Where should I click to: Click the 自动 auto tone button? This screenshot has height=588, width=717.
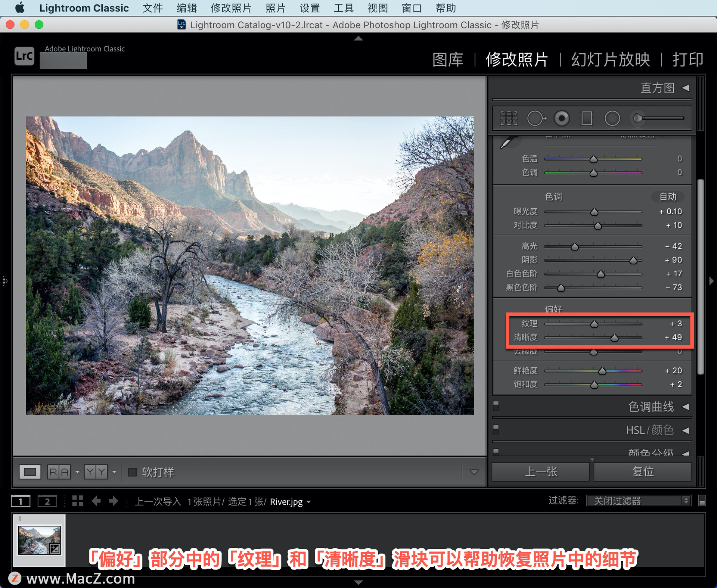pyautogui.click(x=668, y=197)
